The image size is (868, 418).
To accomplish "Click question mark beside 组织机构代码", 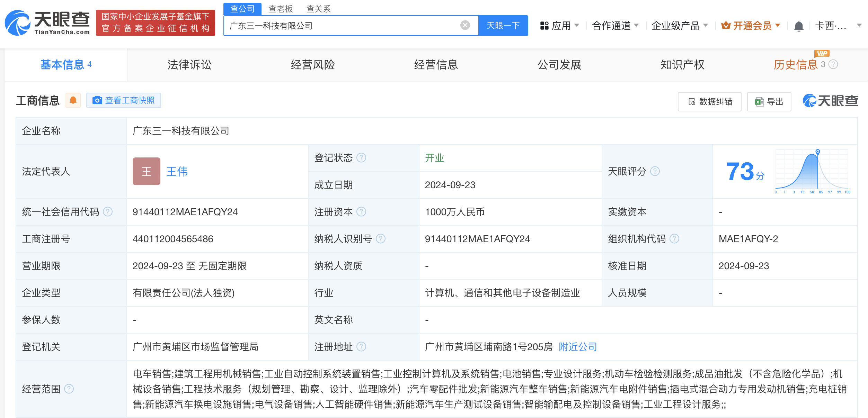I will pyautogui.click(x=674, y=239).
